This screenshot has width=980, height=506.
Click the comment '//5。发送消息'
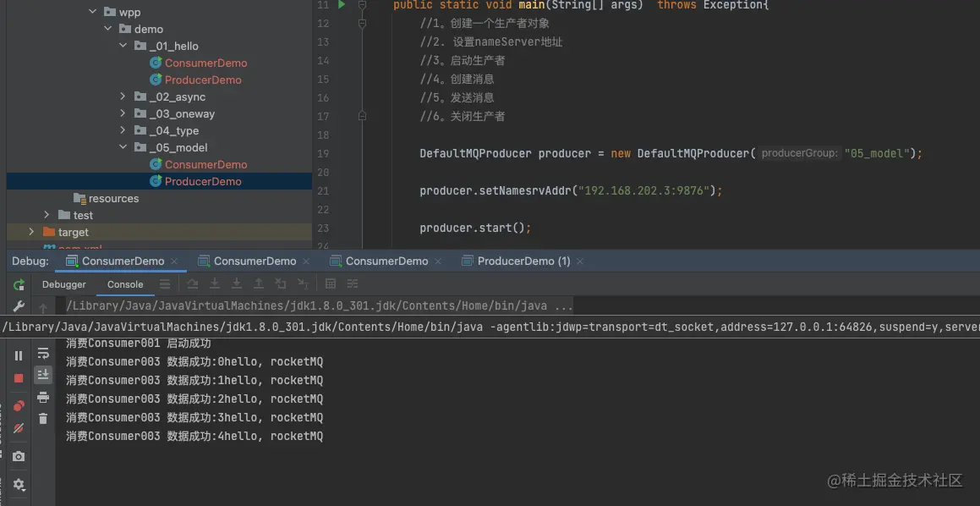[457, 97]
